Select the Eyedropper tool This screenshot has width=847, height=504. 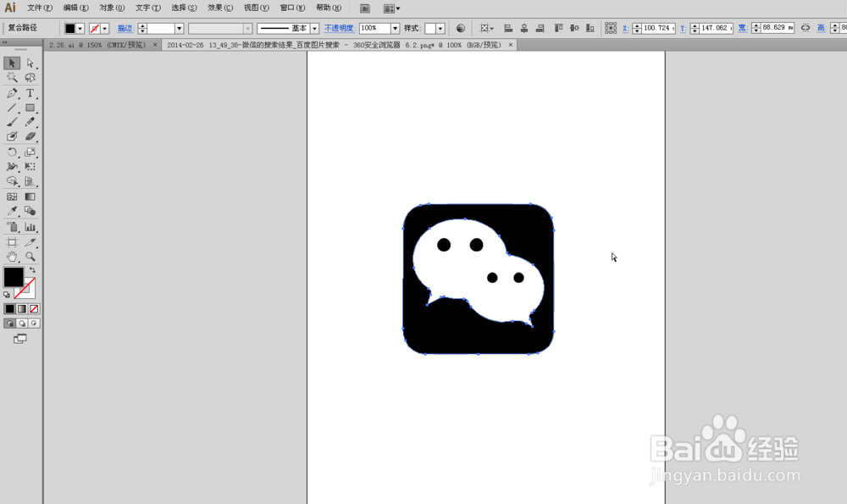[x=12, y=211]
